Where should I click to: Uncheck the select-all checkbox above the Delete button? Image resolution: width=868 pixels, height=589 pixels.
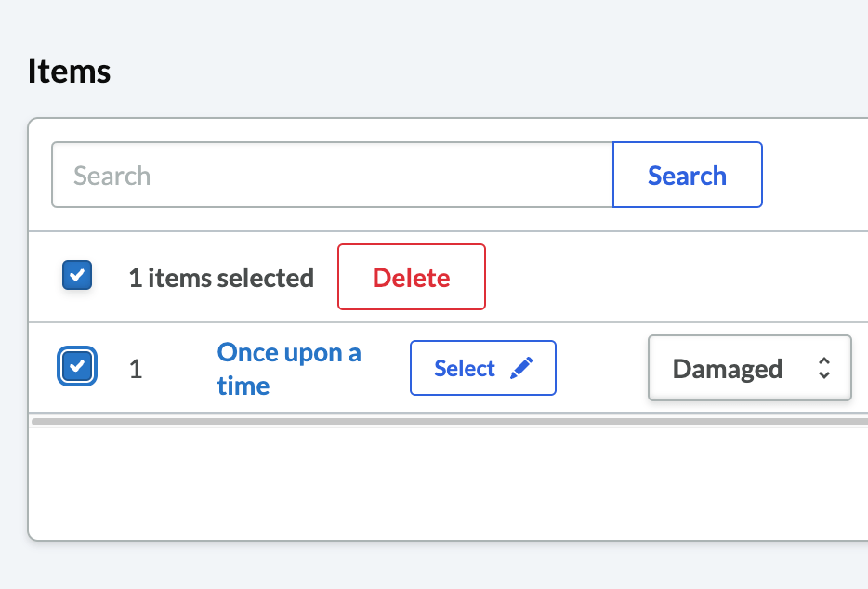(x=77, y=275)
